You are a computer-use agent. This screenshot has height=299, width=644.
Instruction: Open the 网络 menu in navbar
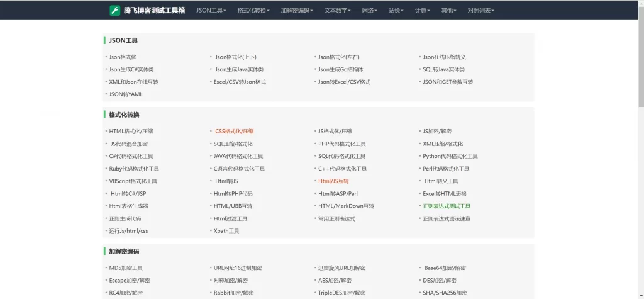pyautogui.click(x=370, y=10)
